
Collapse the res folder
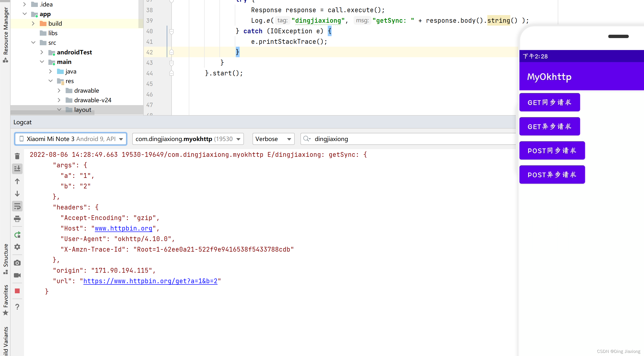(50, 81)
